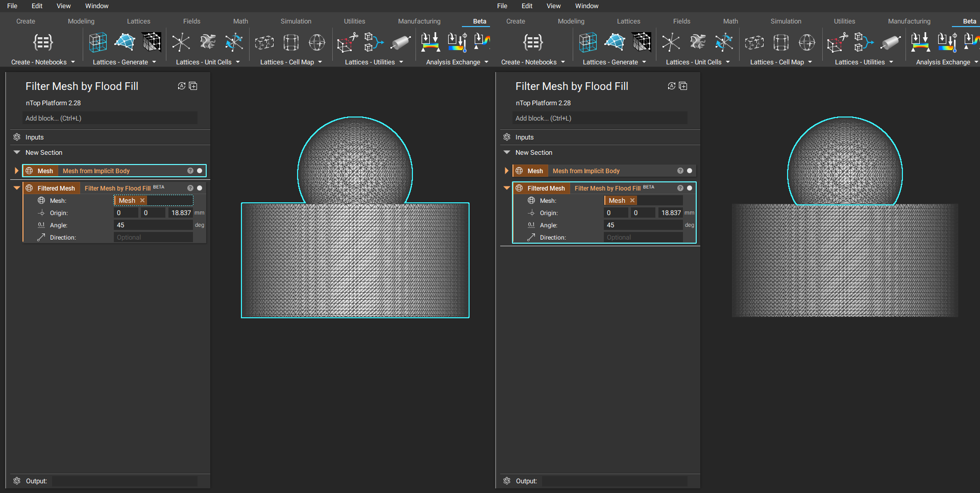This screenshot has width=980, height=493.
Task: Select spherical cell map icon, right window
Action: [807, 42]
